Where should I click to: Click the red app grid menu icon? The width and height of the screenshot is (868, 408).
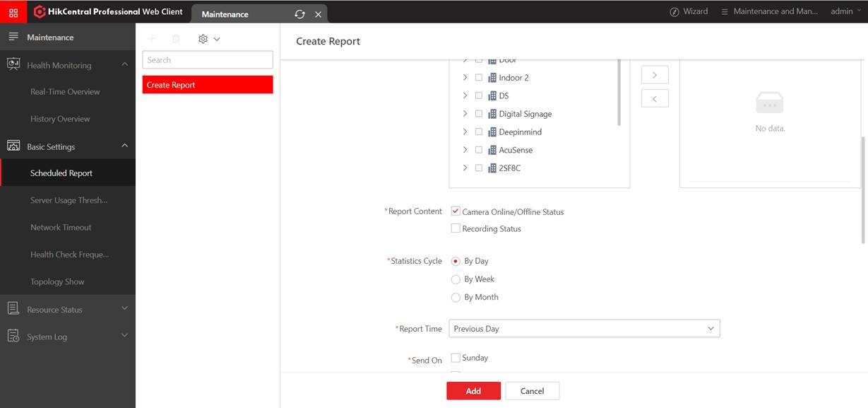(13, 12)
